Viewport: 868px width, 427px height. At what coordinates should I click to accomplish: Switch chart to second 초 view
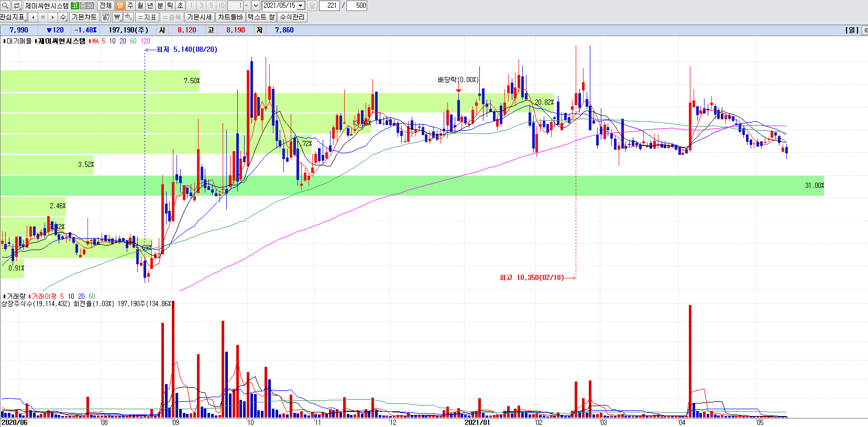(180, 5)
